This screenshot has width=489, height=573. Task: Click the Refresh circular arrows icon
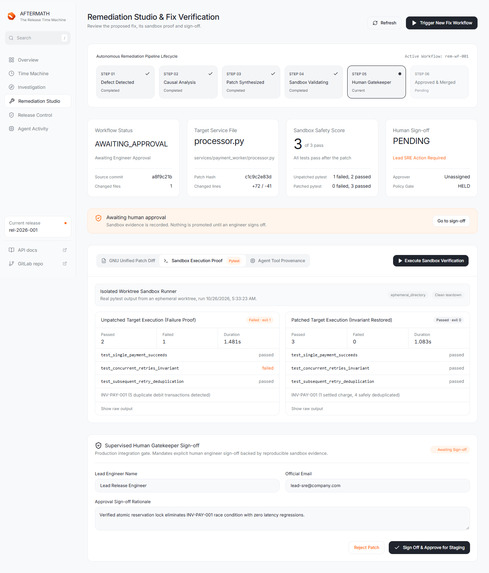[375, 23]
